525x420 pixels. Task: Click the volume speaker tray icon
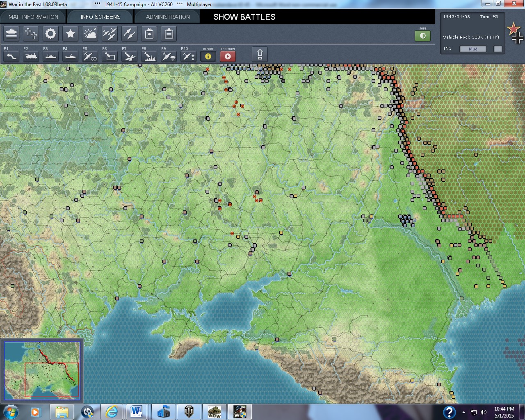[x=484, y=412]
